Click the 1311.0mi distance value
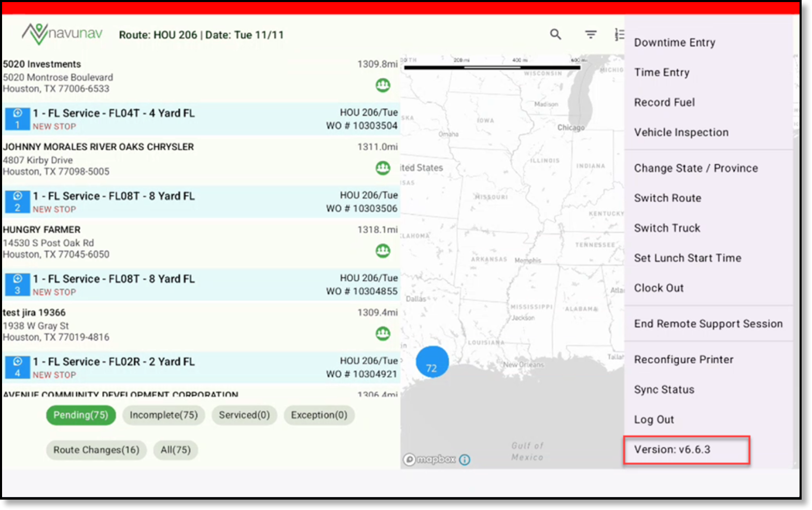 [x=377, y=147]
